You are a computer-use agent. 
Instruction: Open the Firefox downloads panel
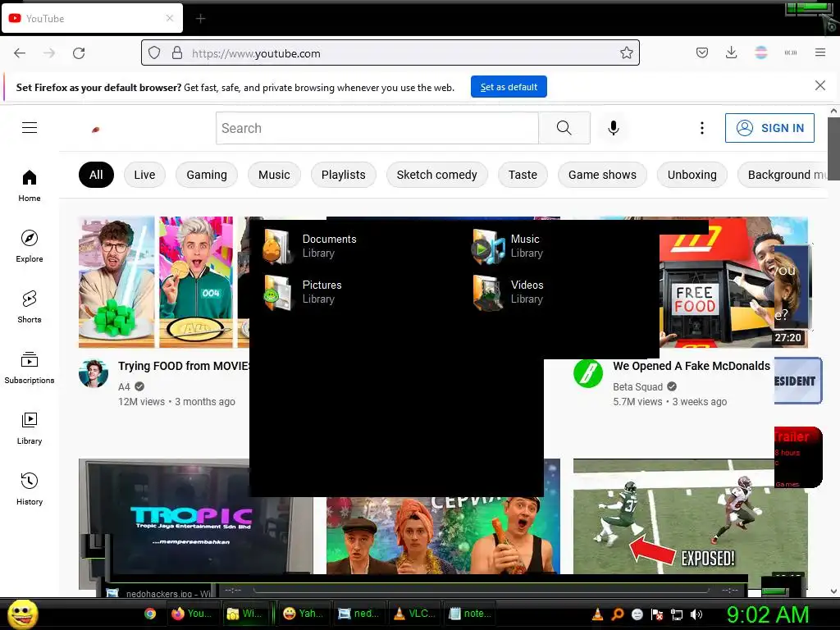(731, 52)
